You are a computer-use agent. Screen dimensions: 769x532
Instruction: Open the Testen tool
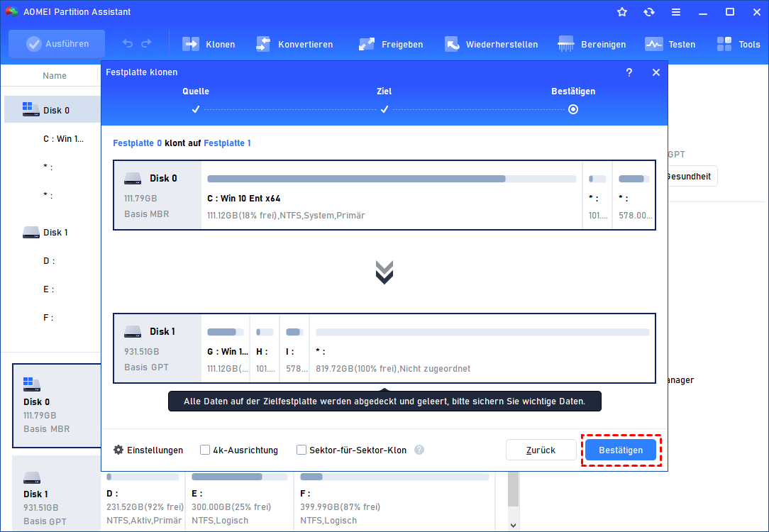(x=653, y=44)
